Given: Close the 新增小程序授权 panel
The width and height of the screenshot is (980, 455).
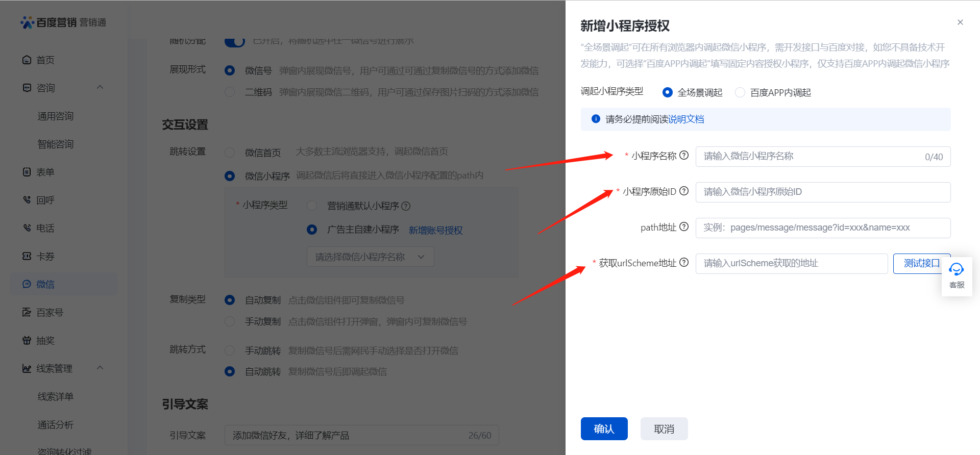Looking at the screenshot, I should point(960,22).
